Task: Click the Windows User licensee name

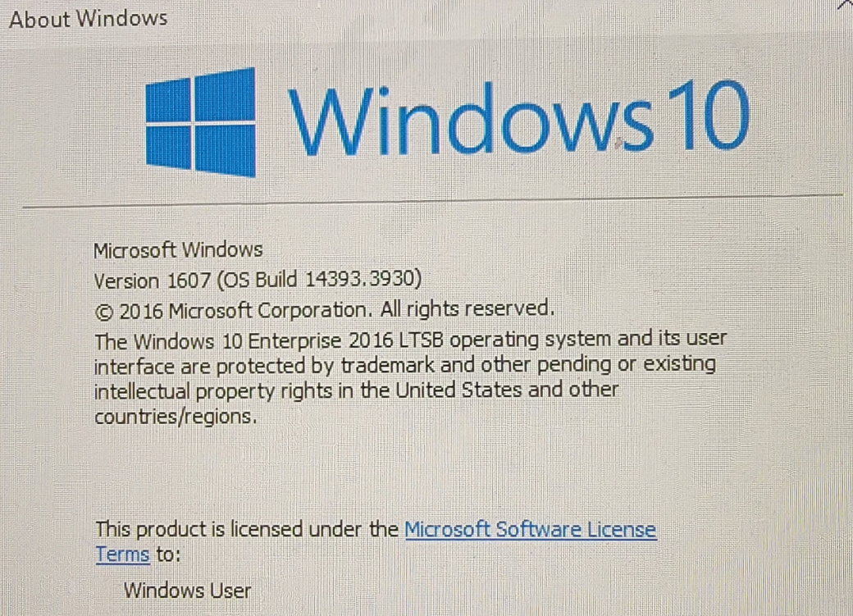Action: [187, 591]
